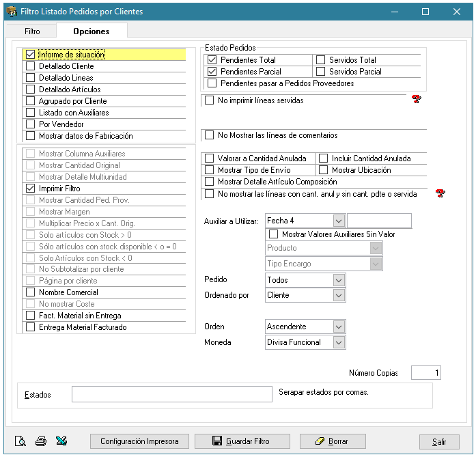Click Configuración Impresora button
The height and width of the screenshot is (457, 476).
click(139, 441)
